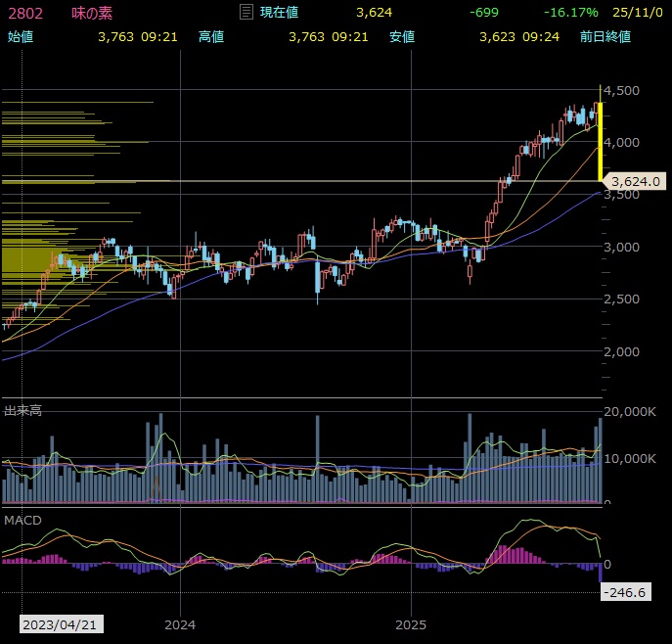Click the 4,500 price axis label
The image size is (672, 644).
pyautogui.click(x=622, y=90)
